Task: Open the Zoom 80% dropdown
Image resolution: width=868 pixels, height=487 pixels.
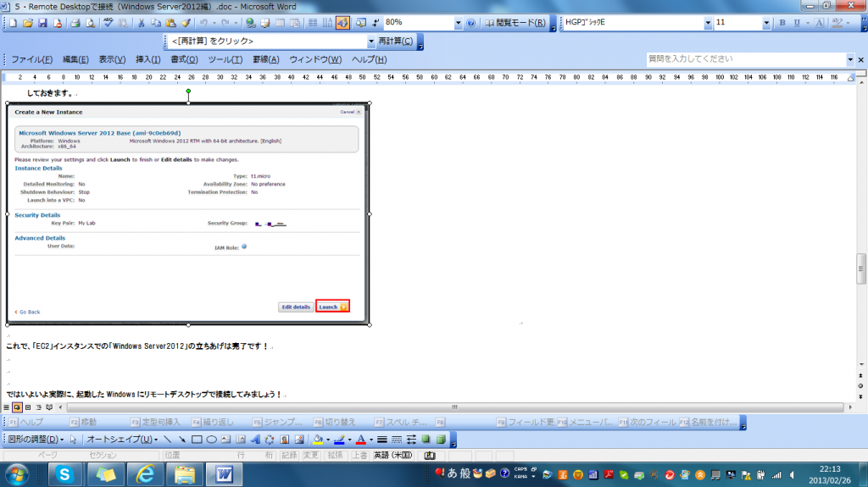Action: pyautogui.click(x=458, y=23)
